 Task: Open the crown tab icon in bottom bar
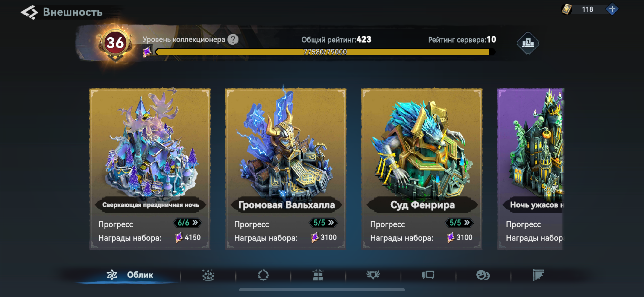208,275
